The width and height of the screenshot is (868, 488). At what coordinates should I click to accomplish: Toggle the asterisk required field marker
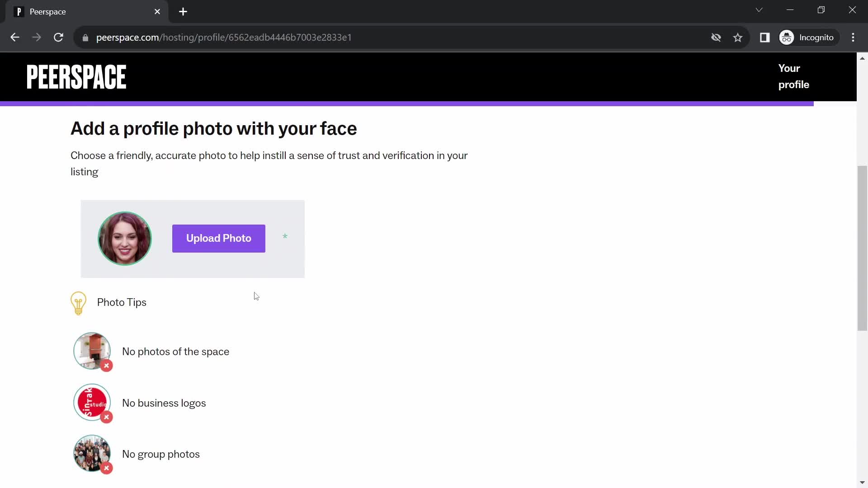[285, 237]
